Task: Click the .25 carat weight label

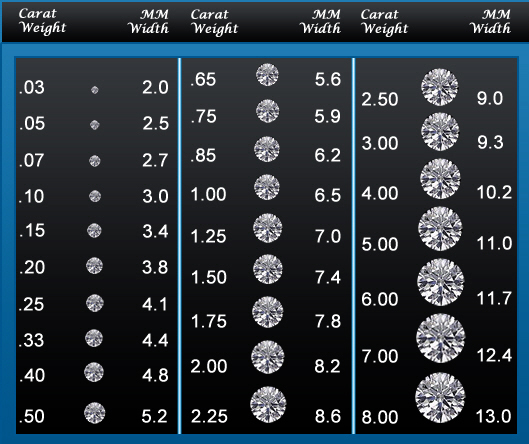Action: coord(31,304)
